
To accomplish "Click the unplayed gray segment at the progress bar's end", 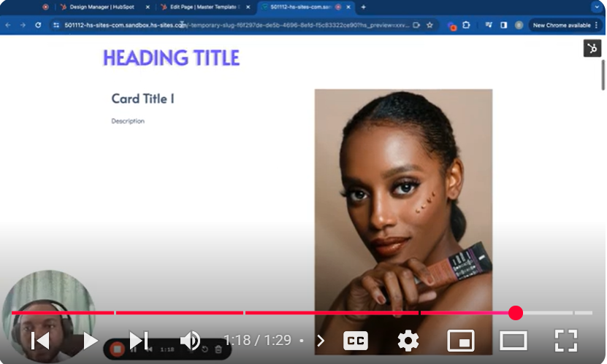I will (x=584, y=313).
